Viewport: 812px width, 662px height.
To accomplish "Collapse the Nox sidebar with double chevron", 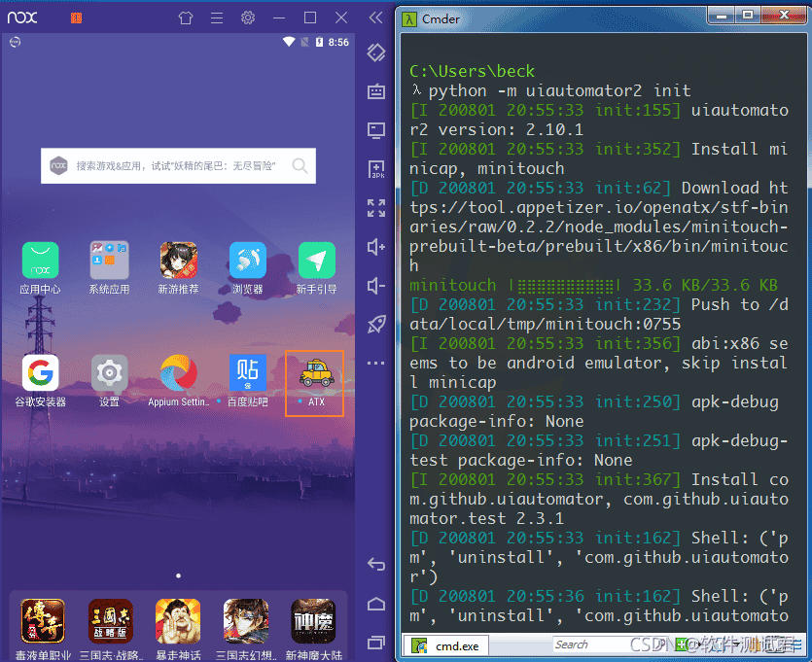I will tap(375, 17).
